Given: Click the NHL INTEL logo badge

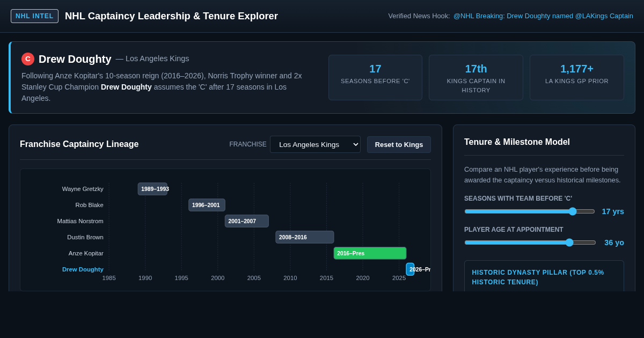Looking at the screenshot, I should click(34, 16).
